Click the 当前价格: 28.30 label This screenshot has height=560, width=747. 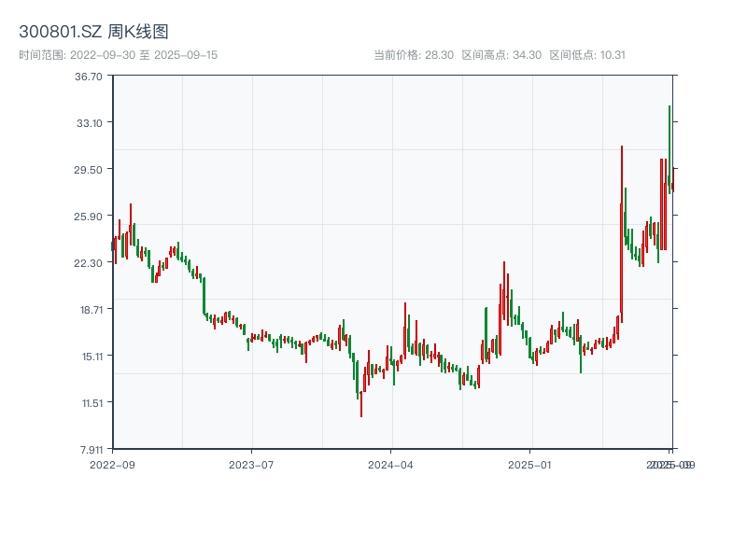click(x=414, y=55)
